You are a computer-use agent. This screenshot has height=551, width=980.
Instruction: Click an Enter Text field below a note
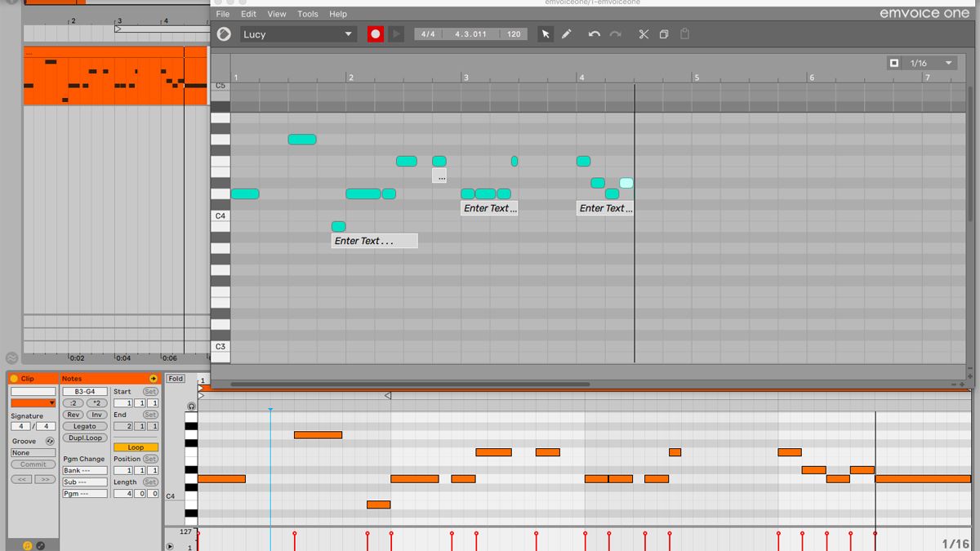tap(373, 241)
